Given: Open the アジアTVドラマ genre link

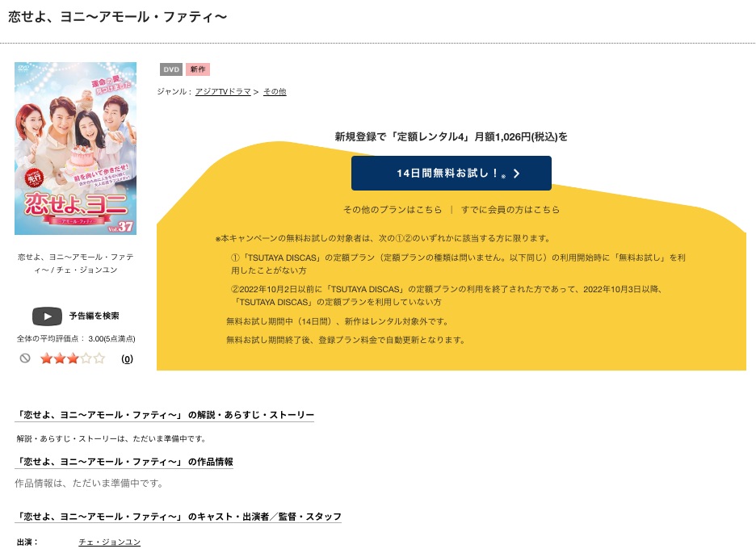Looking at the screenshot, I should click(x=223, y=91).
